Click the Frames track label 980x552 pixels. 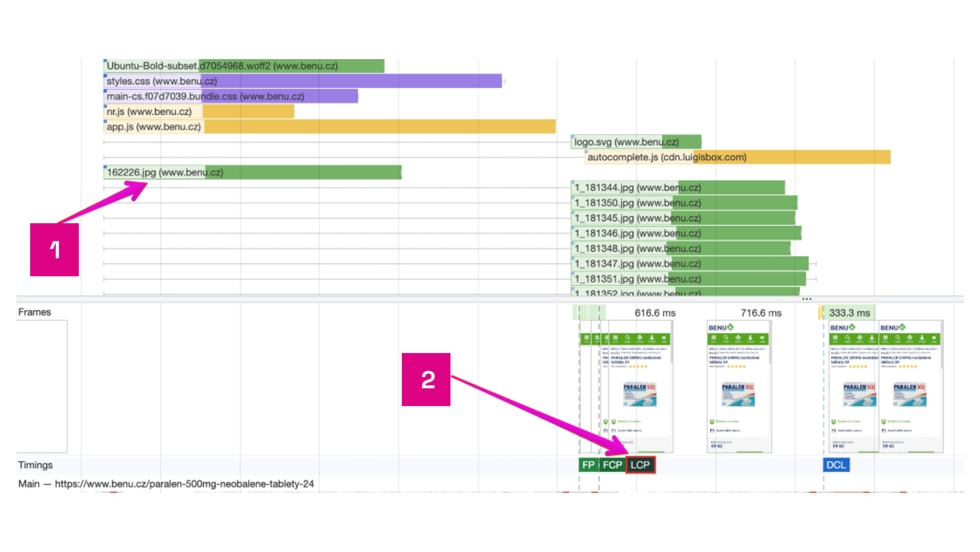pos(35,312)
